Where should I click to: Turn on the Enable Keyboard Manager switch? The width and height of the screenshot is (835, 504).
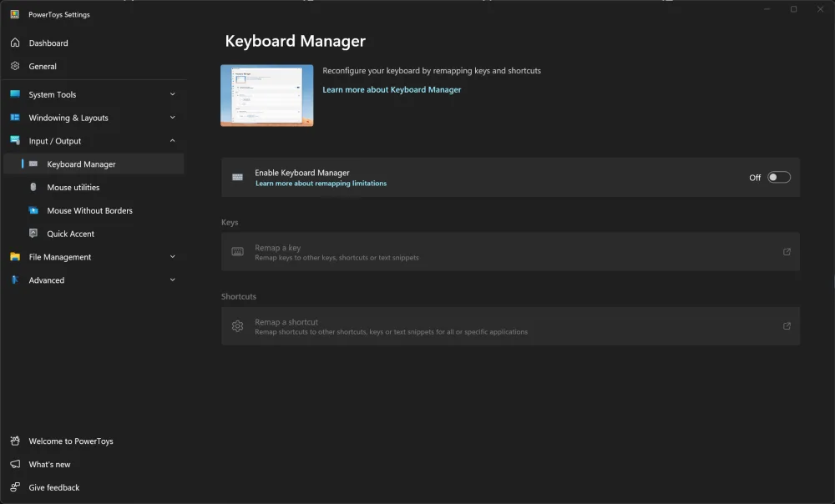[x=778, y=177]
